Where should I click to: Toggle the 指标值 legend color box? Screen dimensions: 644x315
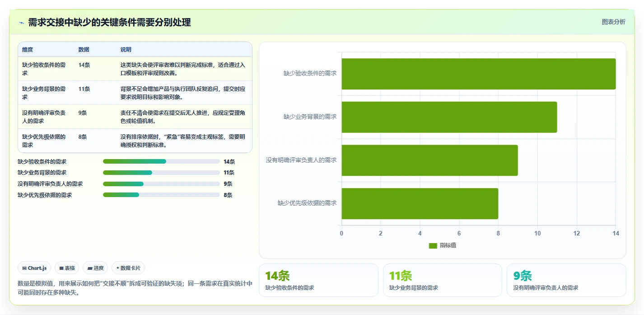(x=433, y=245)
